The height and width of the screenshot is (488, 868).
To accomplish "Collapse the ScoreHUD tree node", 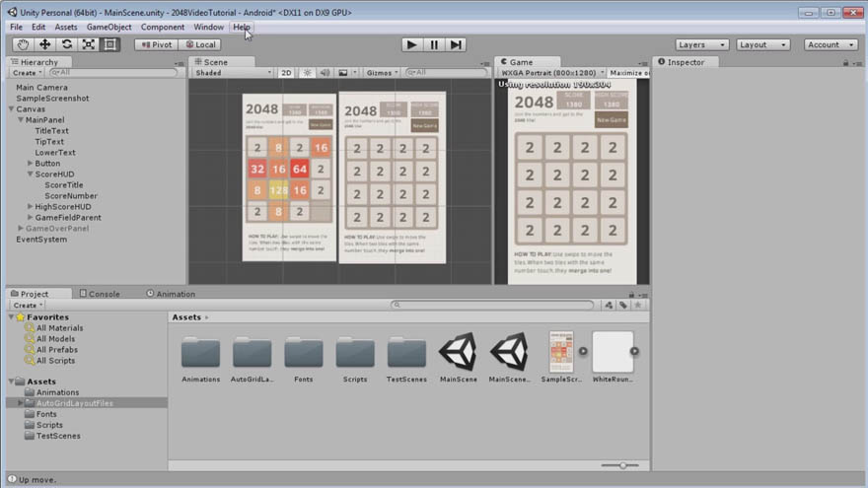I will coord(30,174).
